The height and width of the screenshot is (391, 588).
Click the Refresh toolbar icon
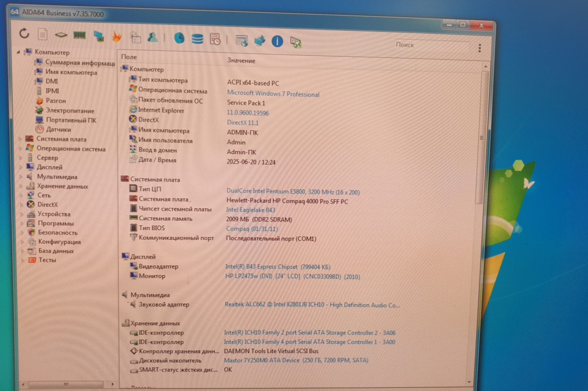[24, 33]
